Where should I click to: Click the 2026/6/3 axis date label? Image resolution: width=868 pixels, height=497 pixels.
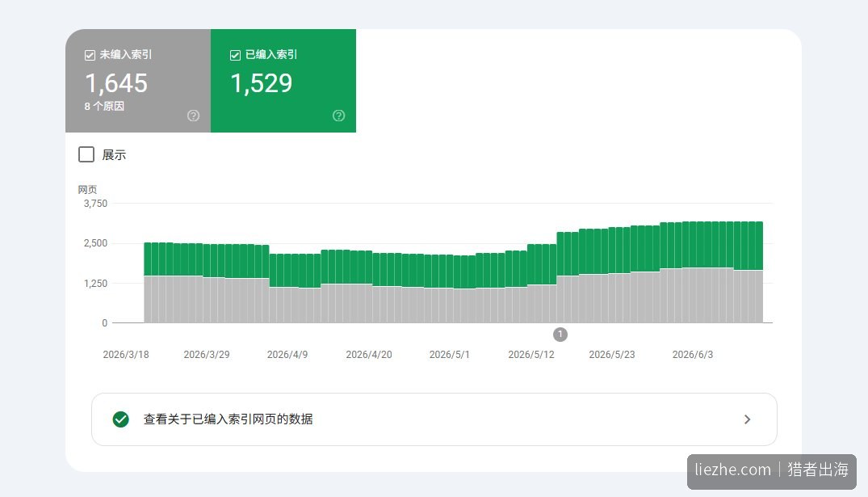pos(693,355)
